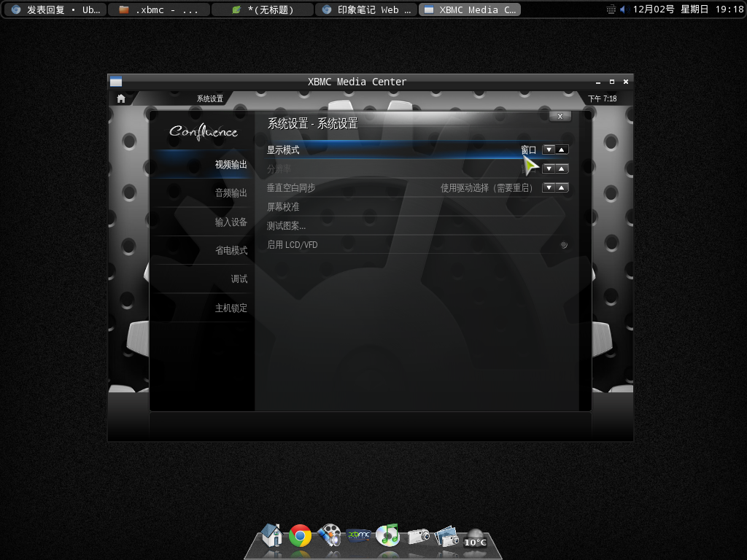Launch home folder from the dock
This screenshot has width=747, height=560.
[272, 534]
